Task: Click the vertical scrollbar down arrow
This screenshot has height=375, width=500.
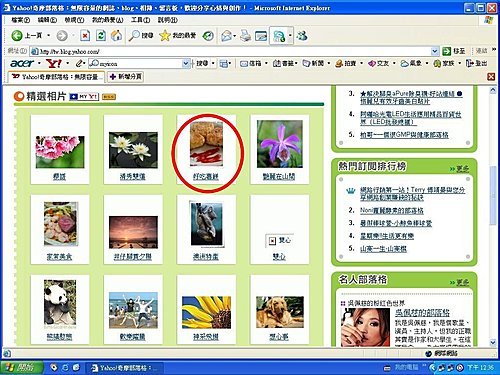Action: [x=493, y=342]
